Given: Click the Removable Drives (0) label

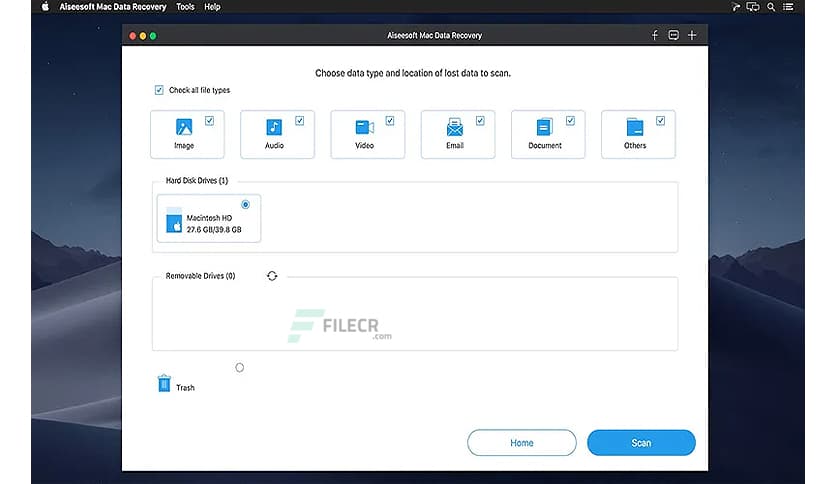Looking at the screenshot, I should click(200, 276).
